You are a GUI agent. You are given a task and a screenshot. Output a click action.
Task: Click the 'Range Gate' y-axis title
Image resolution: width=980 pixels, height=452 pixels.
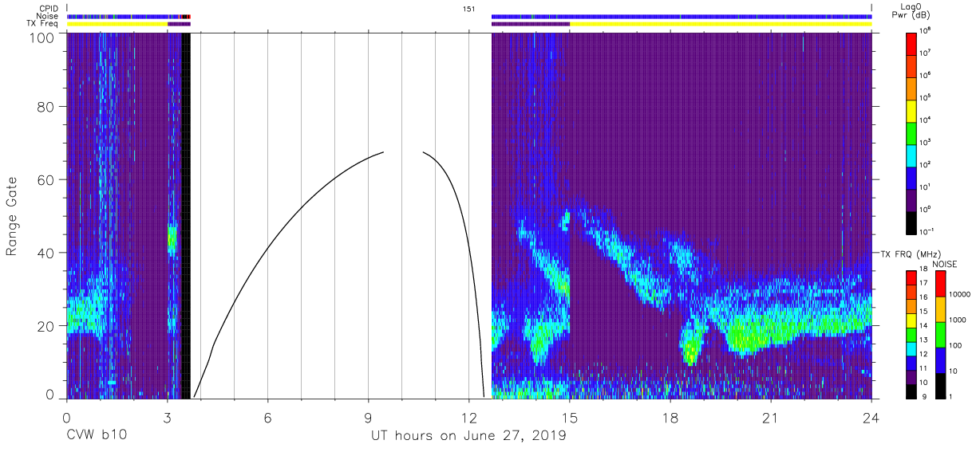[x=12, y=217]
